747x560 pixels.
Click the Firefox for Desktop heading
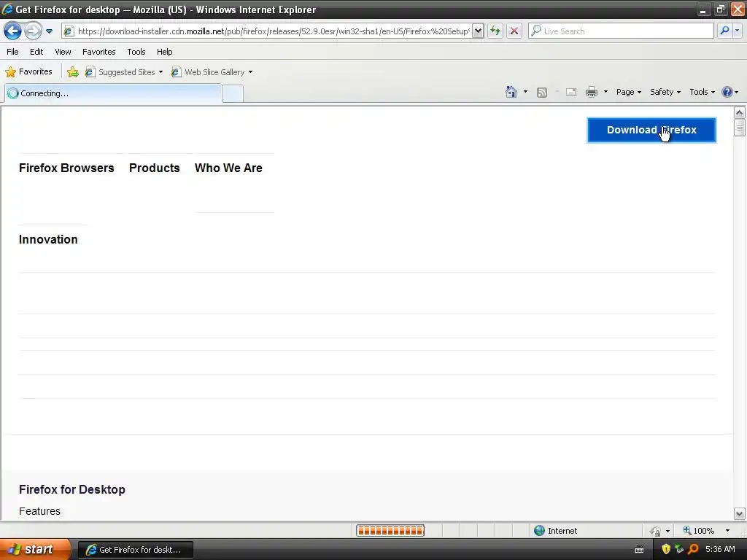[x=72, y=489]
